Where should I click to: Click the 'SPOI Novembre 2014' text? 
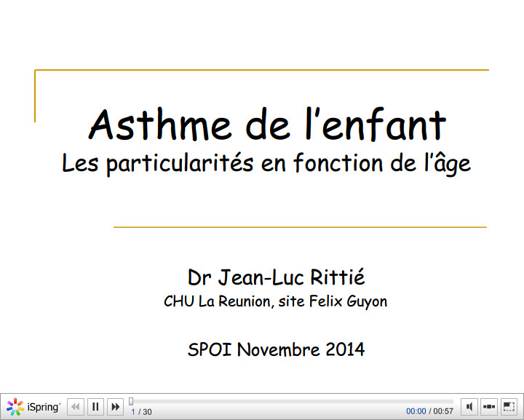point(276,349)
